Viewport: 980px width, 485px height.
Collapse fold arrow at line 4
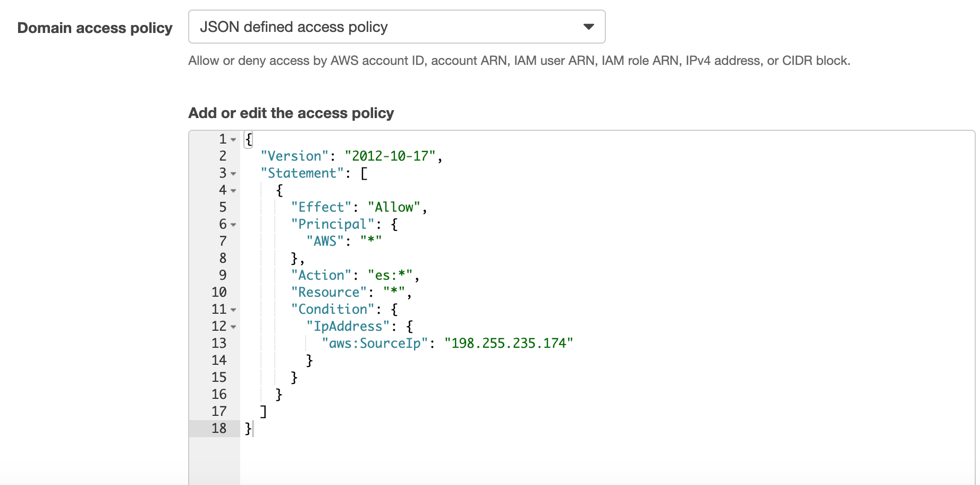pos(233,191)
